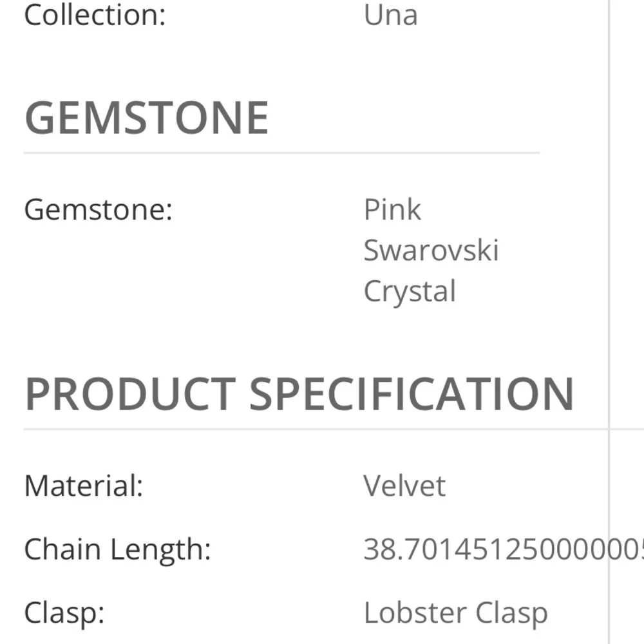
Task: Click the GEMSTONE section heading
Action: pos(146,118)
